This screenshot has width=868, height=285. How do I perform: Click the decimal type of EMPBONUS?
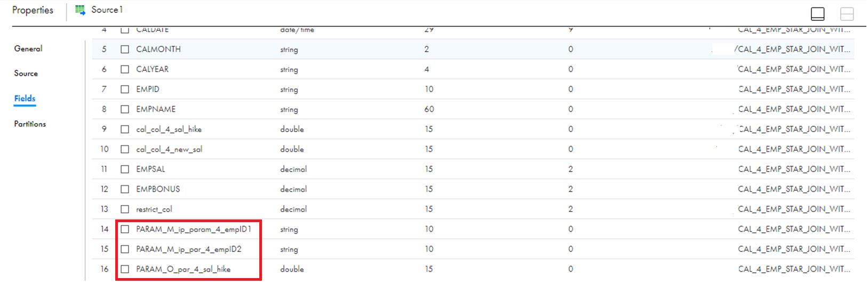coord(293,189)
